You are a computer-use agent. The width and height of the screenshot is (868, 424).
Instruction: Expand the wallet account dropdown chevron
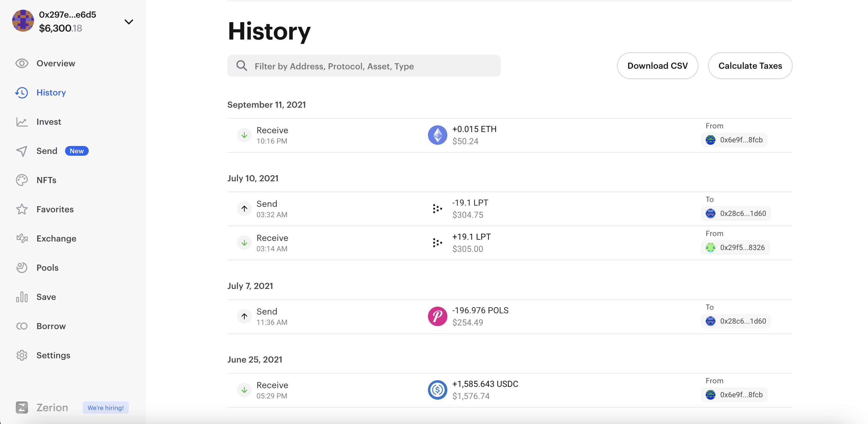(x=129, y=22)
